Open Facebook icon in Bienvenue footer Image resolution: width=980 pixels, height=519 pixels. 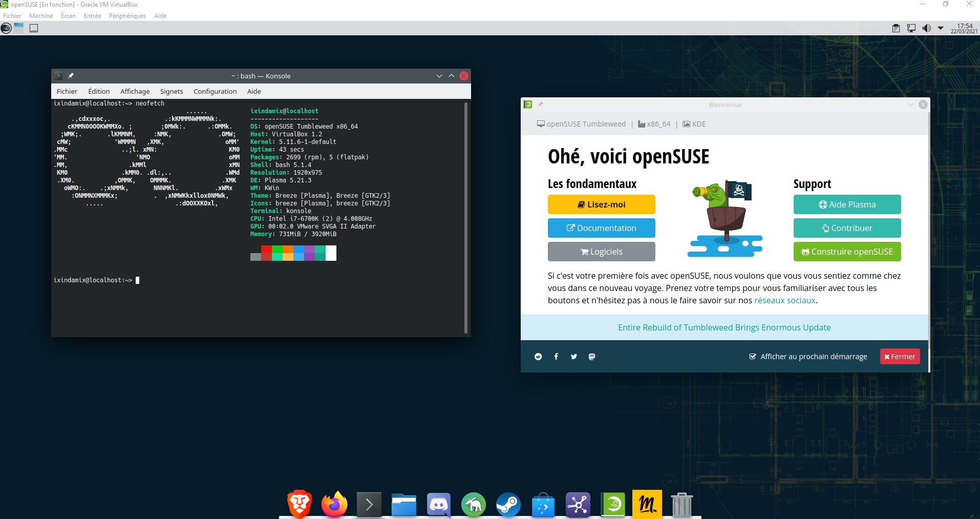[556, 357]
